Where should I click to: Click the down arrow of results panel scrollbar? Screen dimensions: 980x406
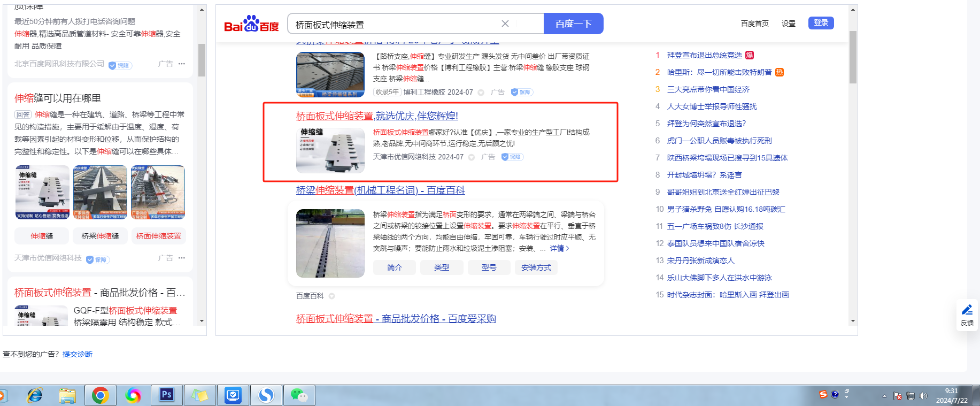(x=853, y=321)
